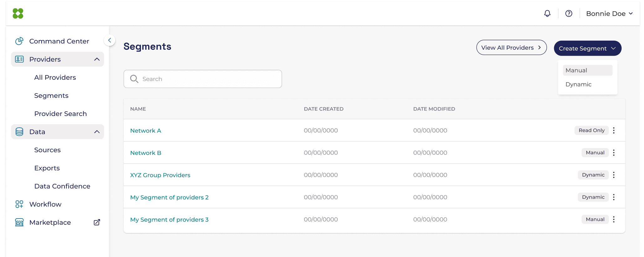Click View All Providers button
This screenshot has height=257, width=644.
tap(512, 48)
